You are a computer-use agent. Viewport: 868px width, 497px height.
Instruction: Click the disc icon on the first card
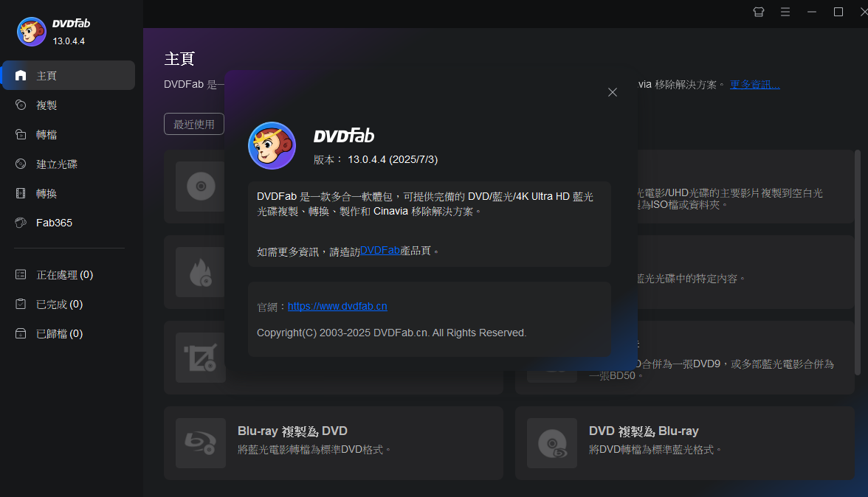pyautogui.click(x=200, y=187)
